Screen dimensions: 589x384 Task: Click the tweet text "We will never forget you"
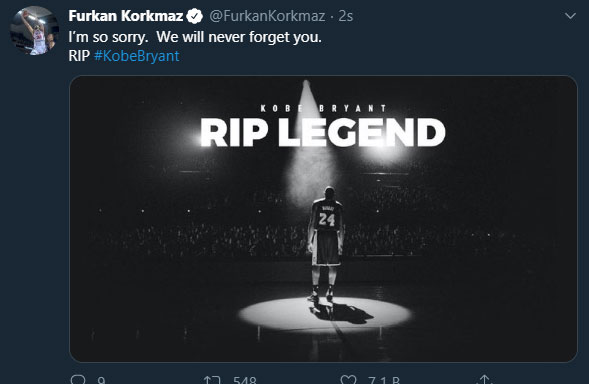click(x=239, y=37)
